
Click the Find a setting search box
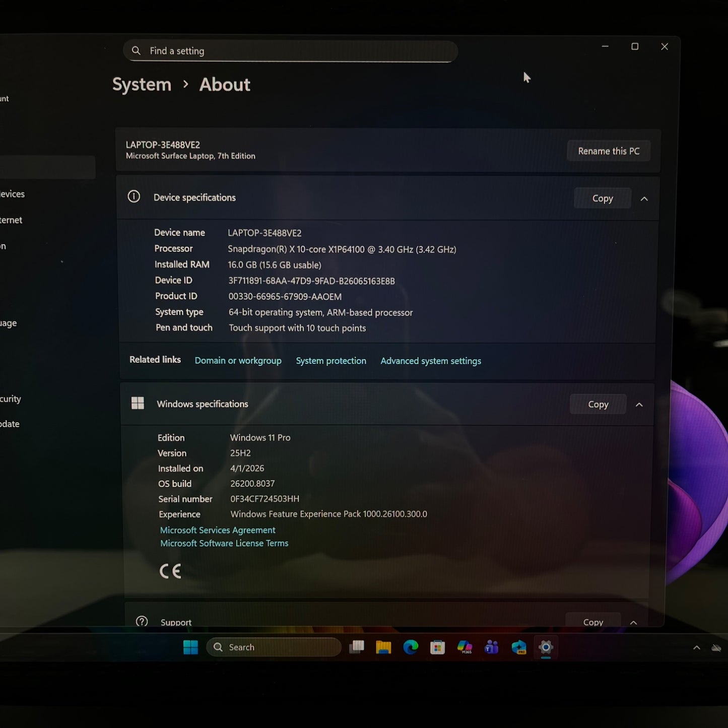click(x=290, y=51)
